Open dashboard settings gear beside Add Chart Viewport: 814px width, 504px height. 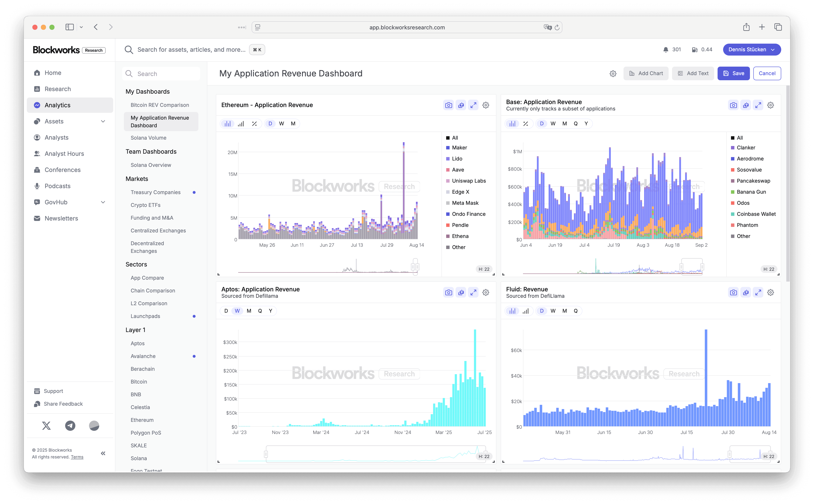613,74
